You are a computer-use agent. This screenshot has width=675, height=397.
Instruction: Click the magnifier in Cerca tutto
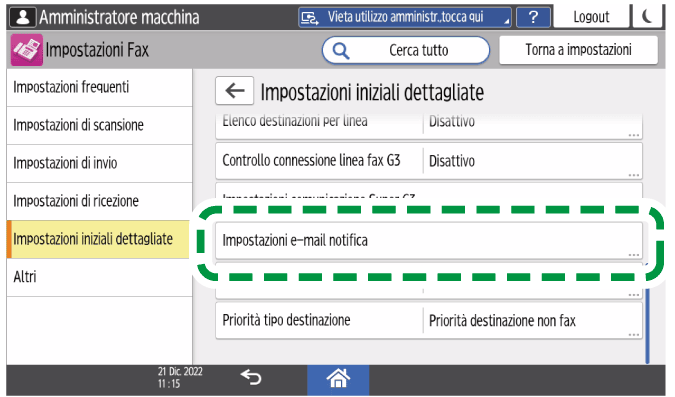tap(341, 50)
